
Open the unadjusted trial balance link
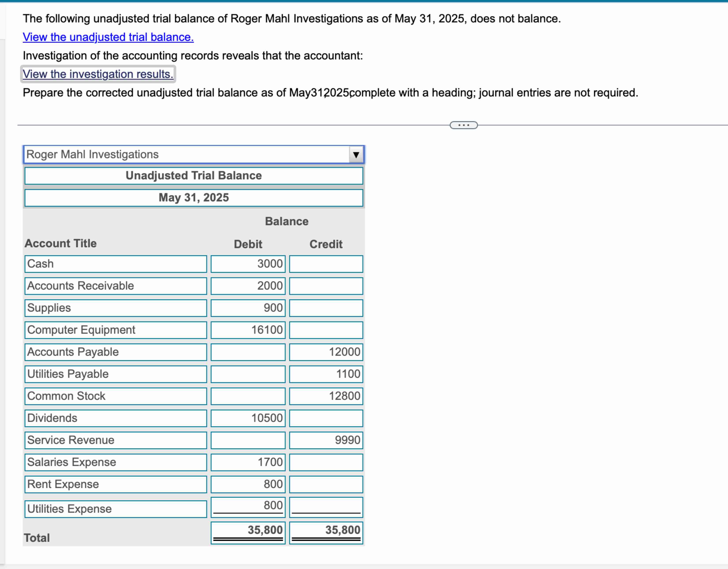click(108, 37)
